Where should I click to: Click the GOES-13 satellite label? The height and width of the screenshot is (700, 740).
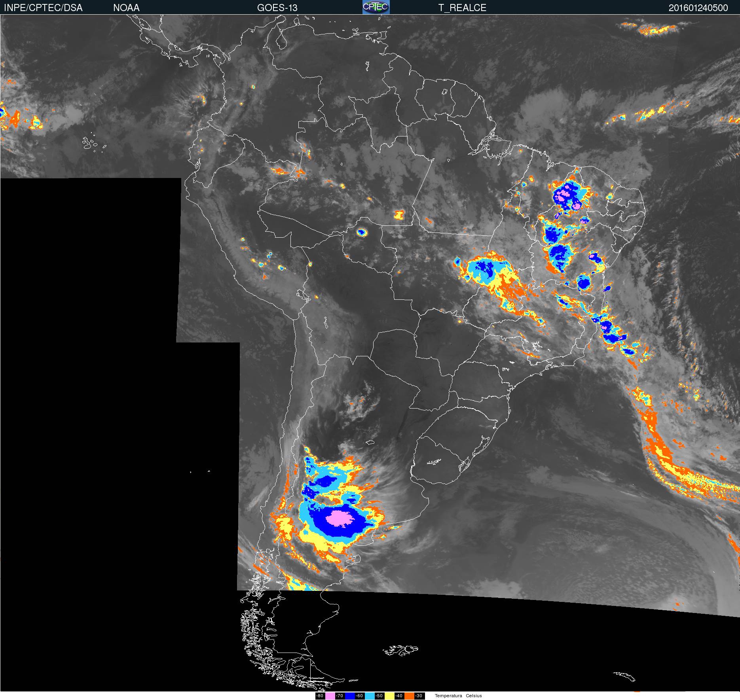[277, 8]
